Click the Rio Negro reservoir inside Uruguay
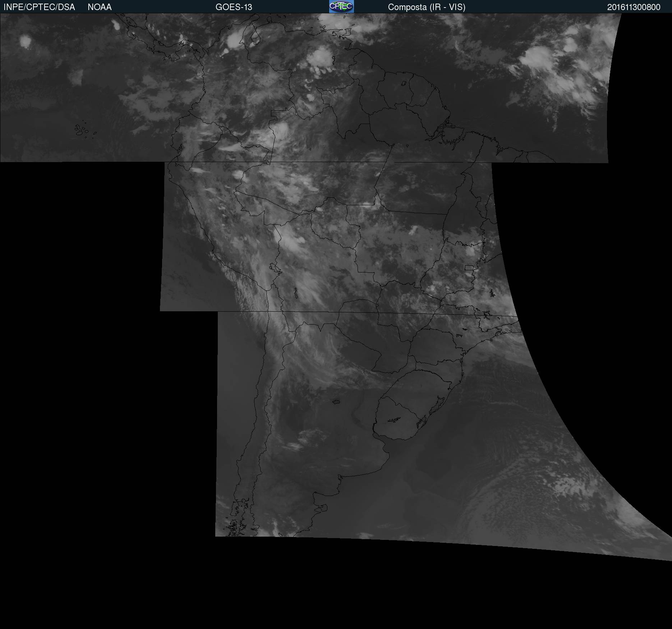The height and width of the screenshot is (629, 672). tap(394, 419)
